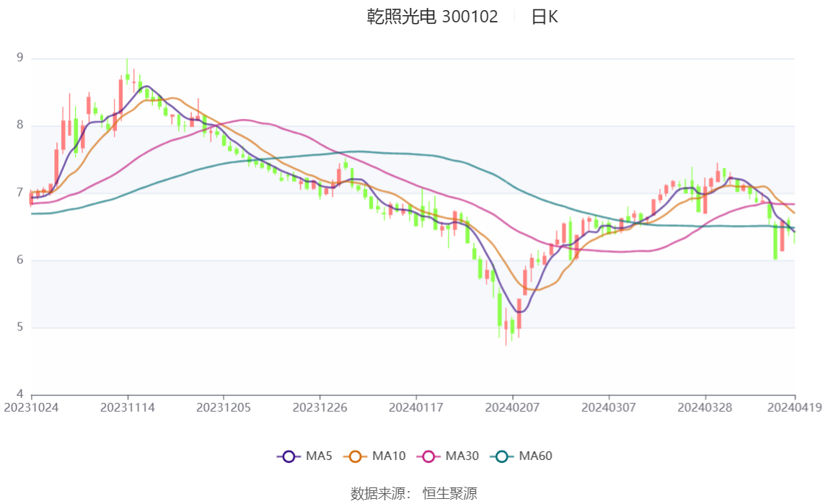
Task: Select the 日K period label
Action: tap(545, 17)
